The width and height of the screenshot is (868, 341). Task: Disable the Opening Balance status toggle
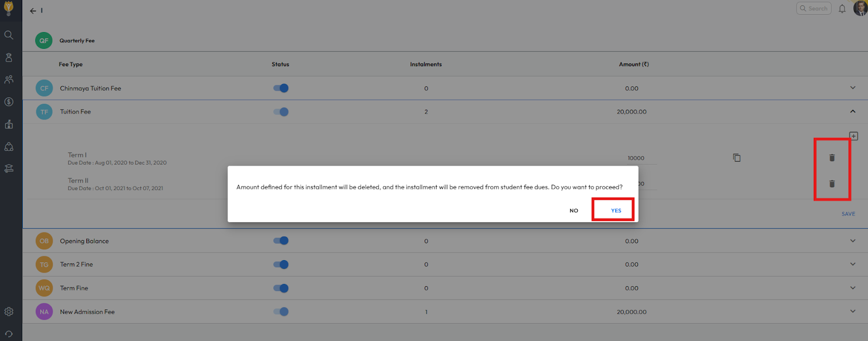point(281,241)
